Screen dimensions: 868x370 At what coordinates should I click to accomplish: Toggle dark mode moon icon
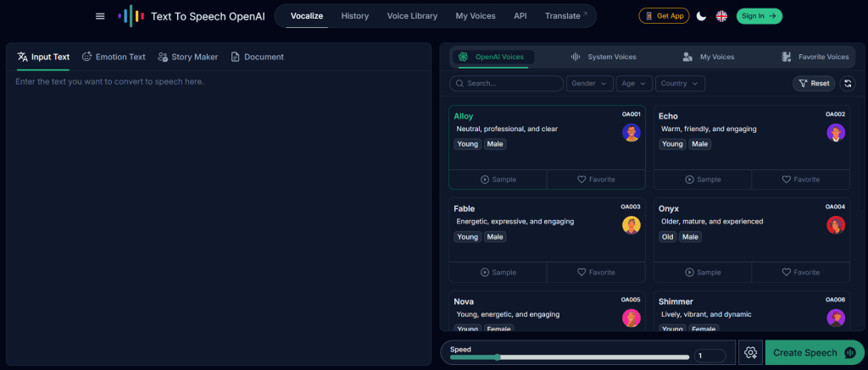(701, 16)
